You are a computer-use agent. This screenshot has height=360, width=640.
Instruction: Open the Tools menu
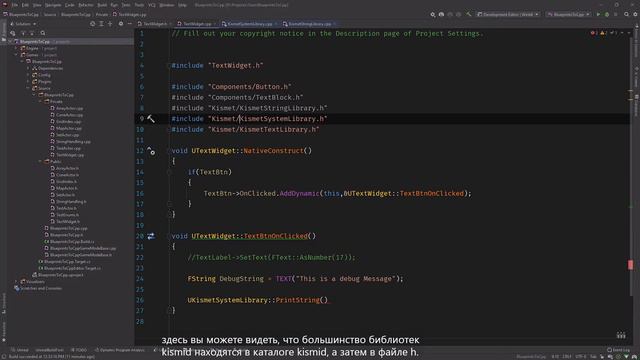[x=140, y=5]
